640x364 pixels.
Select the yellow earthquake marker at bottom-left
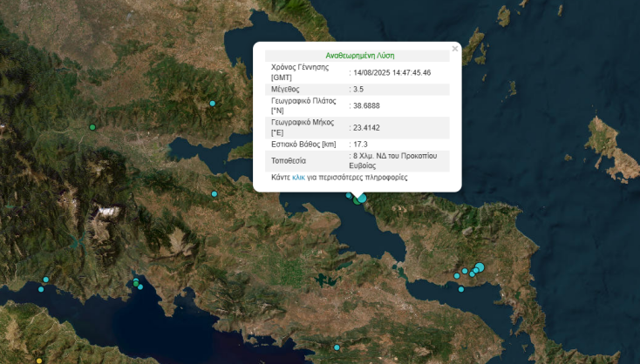(38, 360)
